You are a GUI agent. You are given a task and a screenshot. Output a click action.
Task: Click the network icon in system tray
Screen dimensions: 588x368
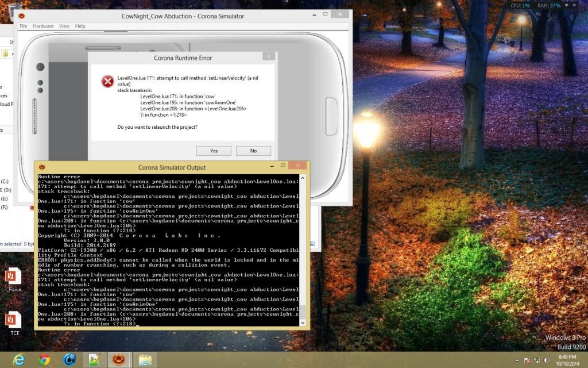(537, 361)
